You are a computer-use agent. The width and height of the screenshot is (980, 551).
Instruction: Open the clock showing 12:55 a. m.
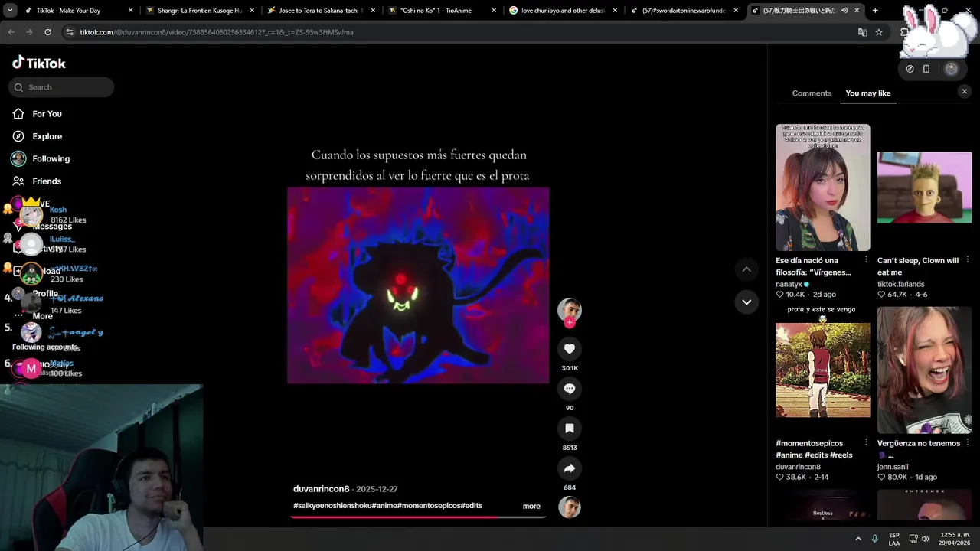click(x=955, y=539)
